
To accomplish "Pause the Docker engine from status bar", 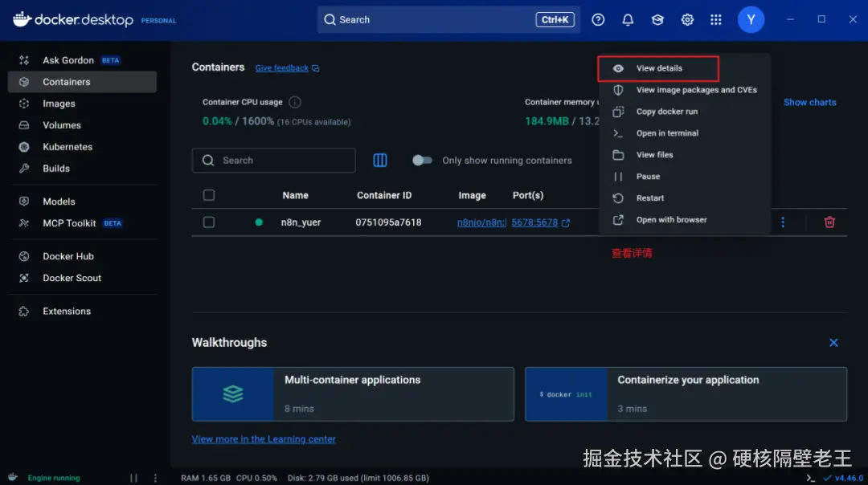I will [133, 478].
